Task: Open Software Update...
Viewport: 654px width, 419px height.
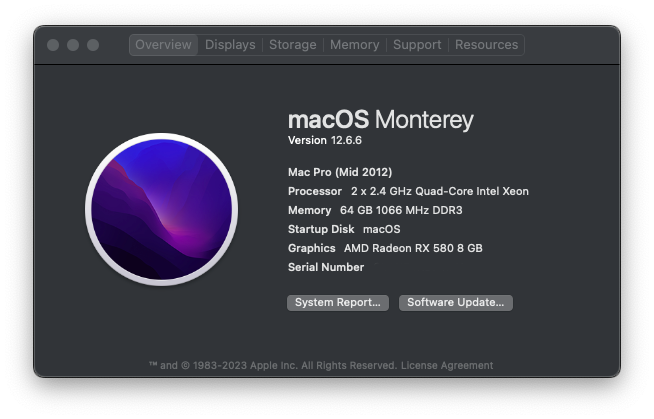Action: click(x=455, y=303)
